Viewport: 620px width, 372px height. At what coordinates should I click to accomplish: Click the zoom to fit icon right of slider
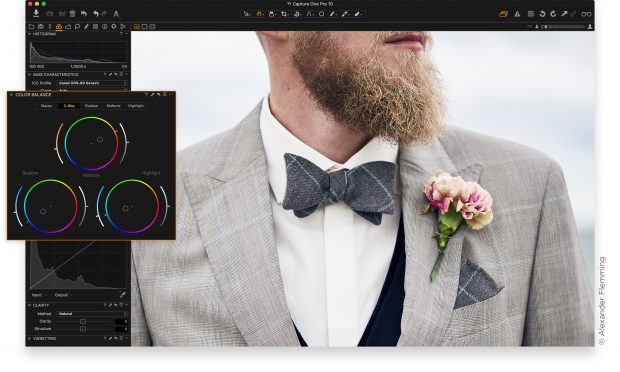coord(590,26)
